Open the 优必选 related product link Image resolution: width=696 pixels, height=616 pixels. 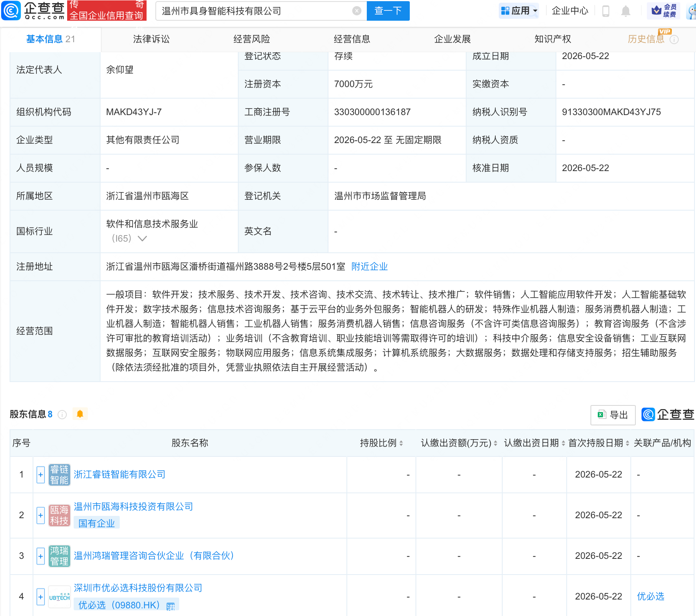click(650, 596)
